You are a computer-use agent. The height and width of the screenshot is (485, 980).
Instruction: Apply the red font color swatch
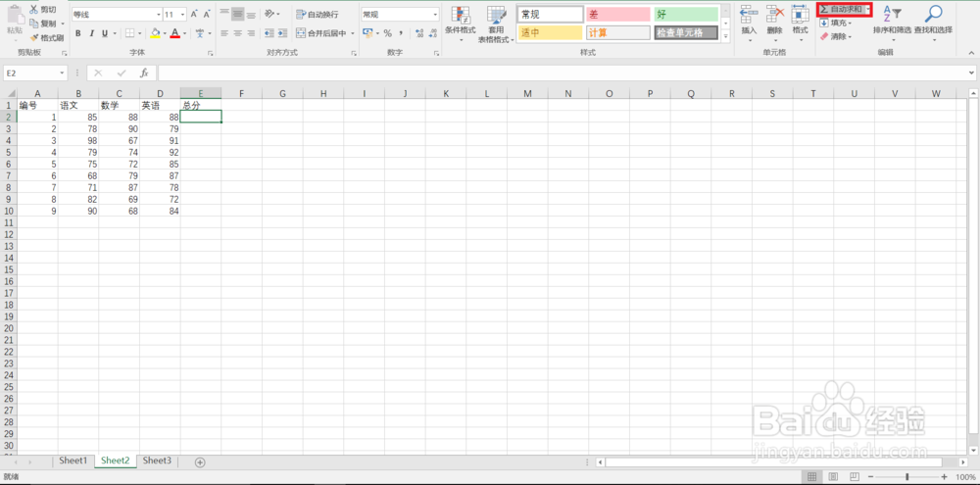[175, 33]
